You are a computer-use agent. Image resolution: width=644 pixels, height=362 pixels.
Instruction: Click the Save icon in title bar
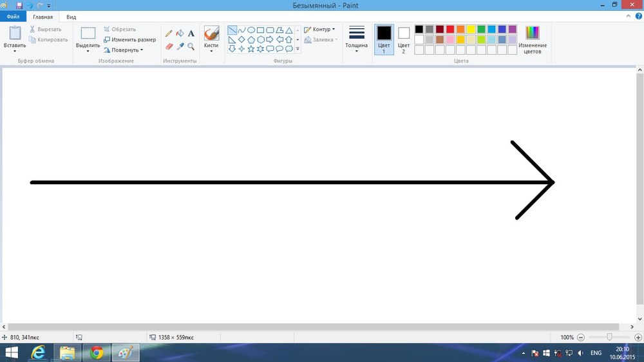point(19,5)
